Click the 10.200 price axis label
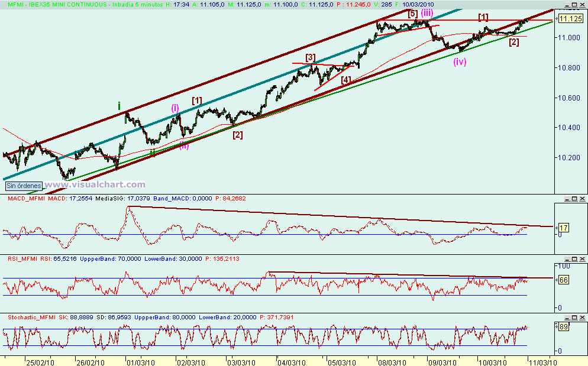 [568, 157]
